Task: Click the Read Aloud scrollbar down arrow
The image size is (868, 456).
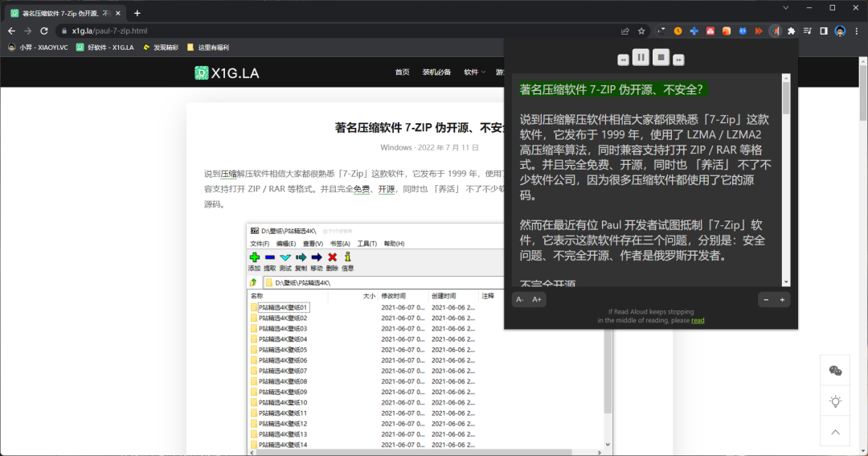Action: pos(785,282)
